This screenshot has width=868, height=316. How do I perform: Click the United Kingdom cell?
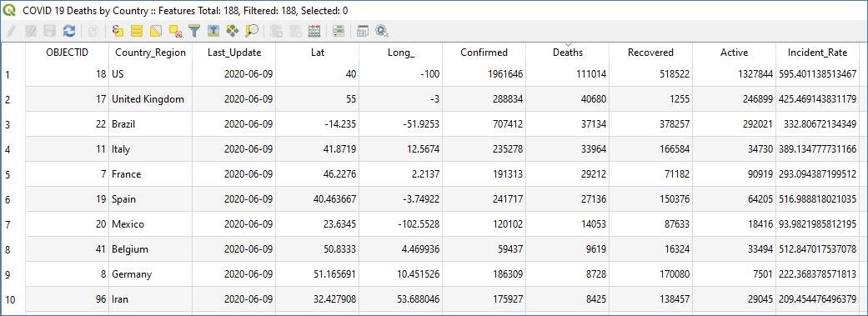[x=151, y=99]
